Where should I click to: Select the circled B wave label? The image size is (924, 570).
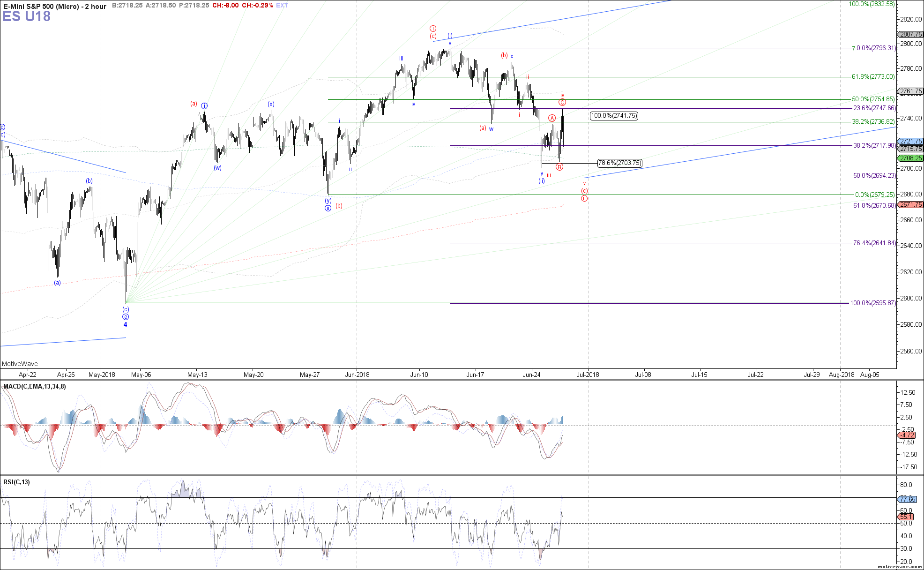point(559,167)
